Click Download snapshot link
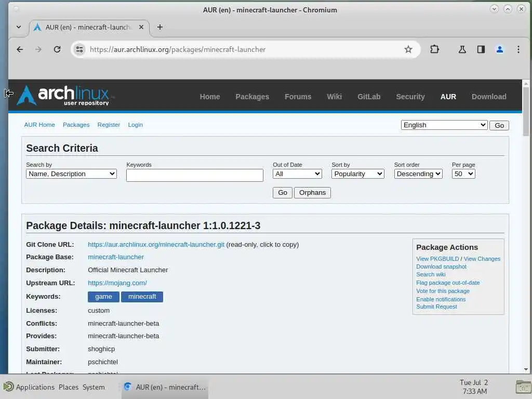This screenshot has height=399, width=532. coord(441,267)
